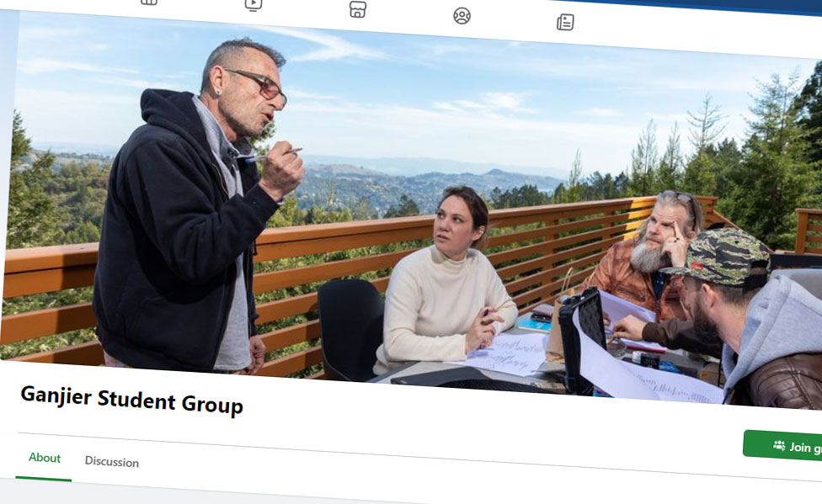This screenshot has width=822, height=504.
Task: Open the Discussion tab
Action: coord(112,462)
